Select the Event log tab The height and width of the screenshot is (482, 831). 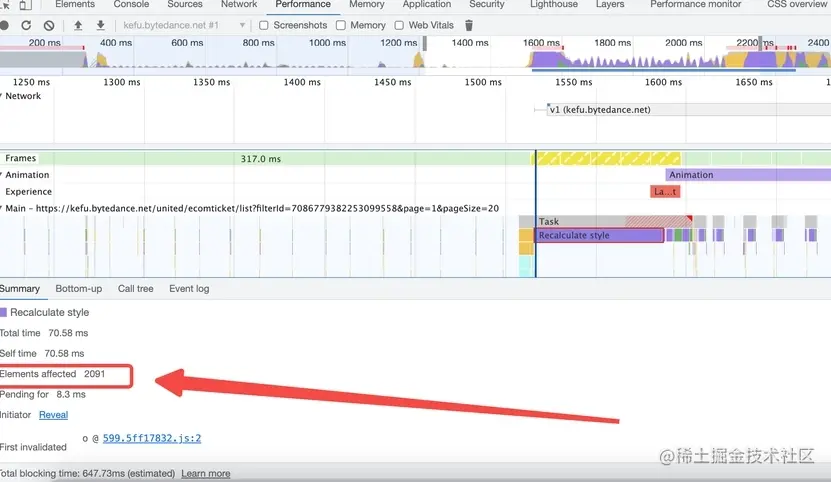[189, 288]
